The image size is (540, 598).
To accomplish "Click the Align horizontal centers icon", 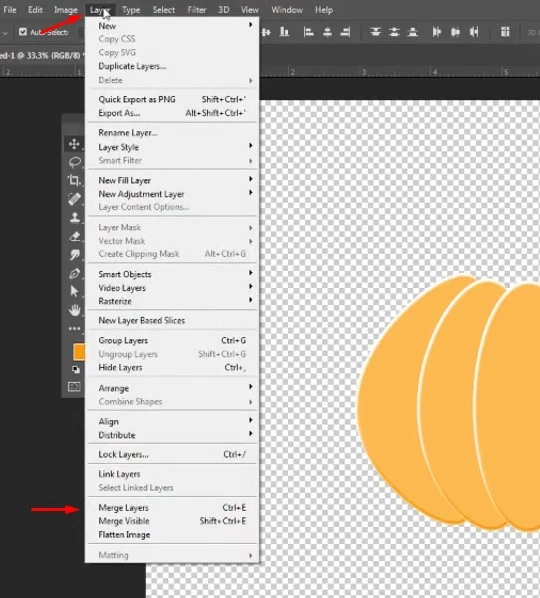I will coord(327,32).
